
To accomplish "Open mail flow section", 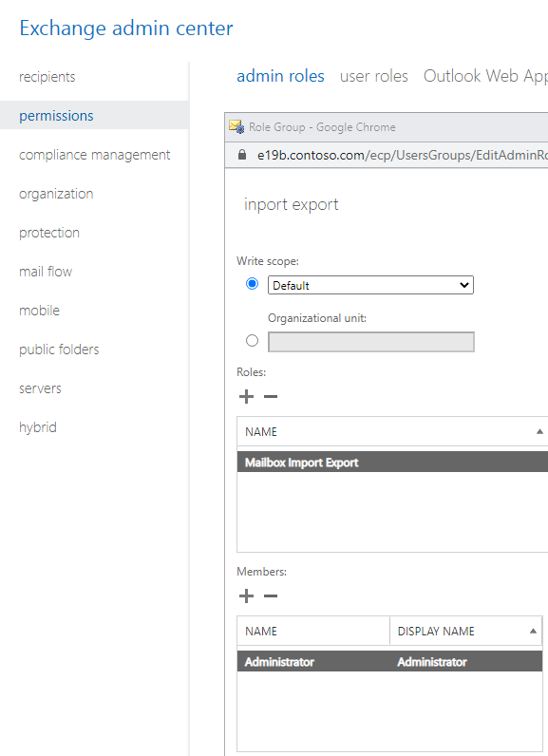I will pyautogui.click(x=46, y=272).
